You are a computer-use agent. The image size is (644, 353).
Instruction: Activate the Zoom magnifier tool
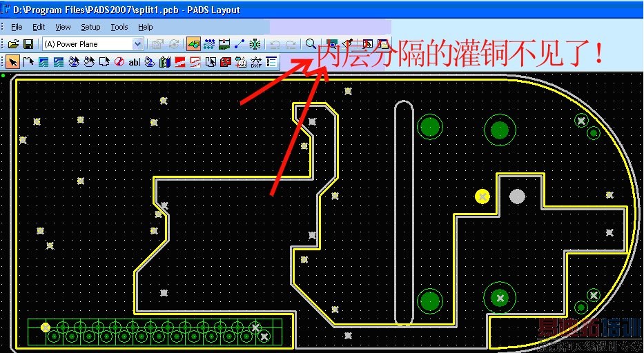[x=311, y=43]
